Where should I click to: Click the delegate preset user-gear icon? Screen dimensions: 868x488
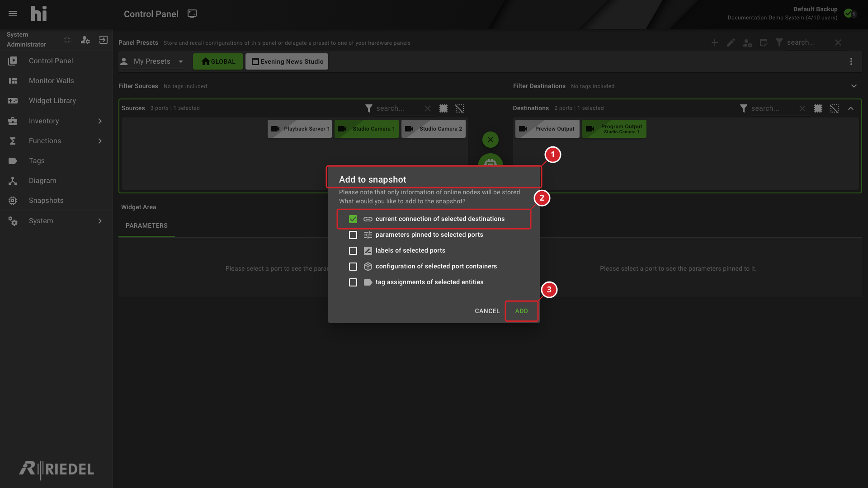747,42
